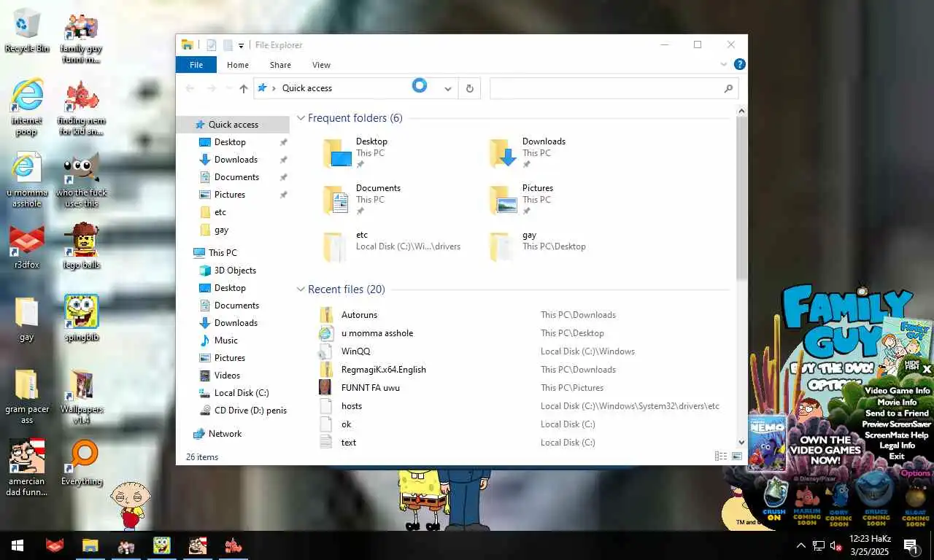Image resolution: width=934 pixels, height=560 pixels.
Task: Open the 'Wallpapers v1.4' desktop icon
Action: click(81, 397)
